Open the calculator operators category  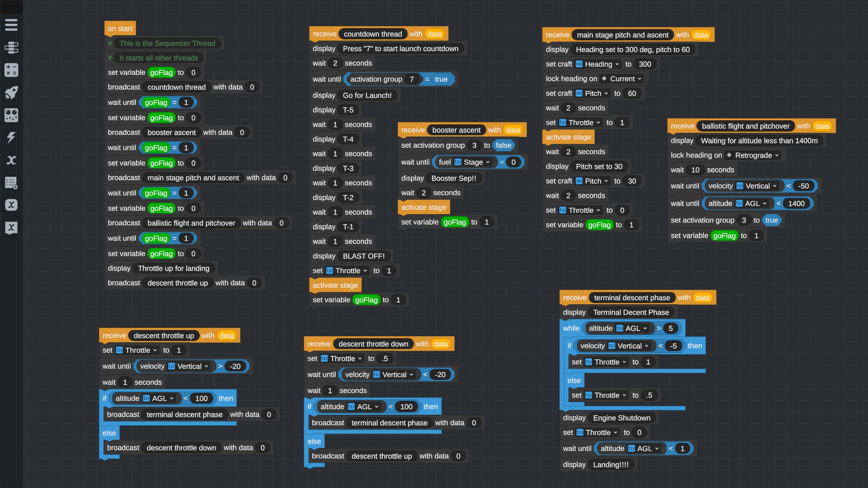click(x=11, y=70)
